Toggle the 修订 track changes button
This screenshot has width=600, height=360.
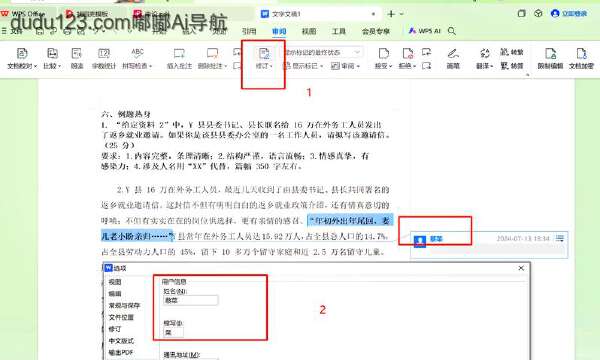[264, 58]
